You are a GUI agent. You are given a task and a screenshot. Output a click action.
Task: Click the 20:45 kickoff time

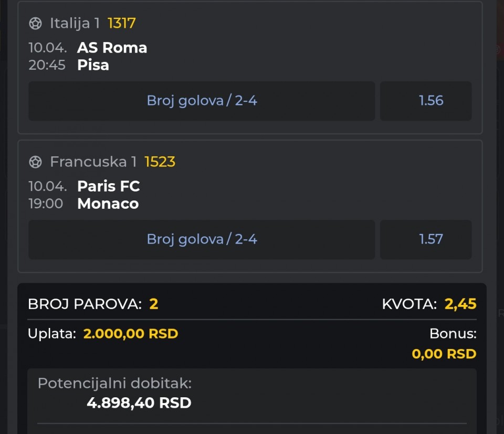click(x=47, y=65)
